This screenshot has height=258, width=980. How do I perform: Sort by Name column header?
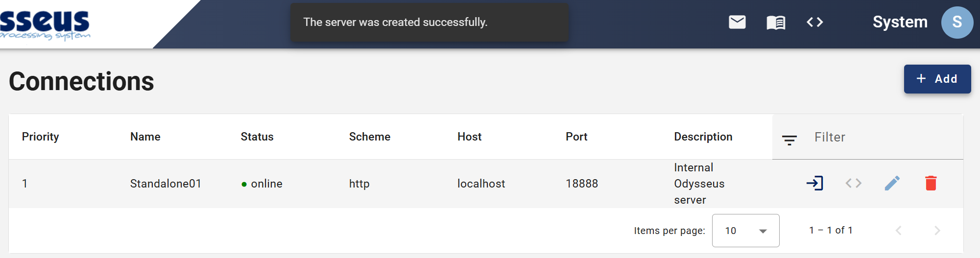coord(145,137)
